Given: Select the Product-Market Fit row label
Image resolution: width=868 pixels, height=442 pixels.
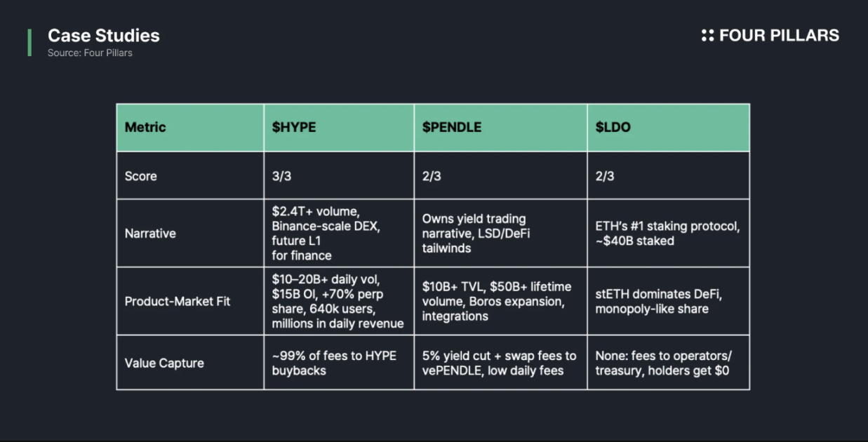Looking at the screenshot, I should [x=178, y=302].
